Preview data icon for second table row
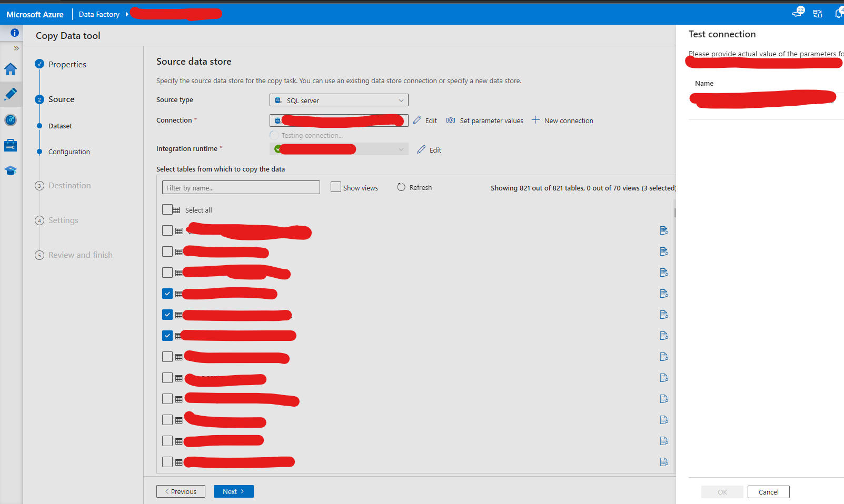This screenshot has height=504, width=844. (664, 251)
